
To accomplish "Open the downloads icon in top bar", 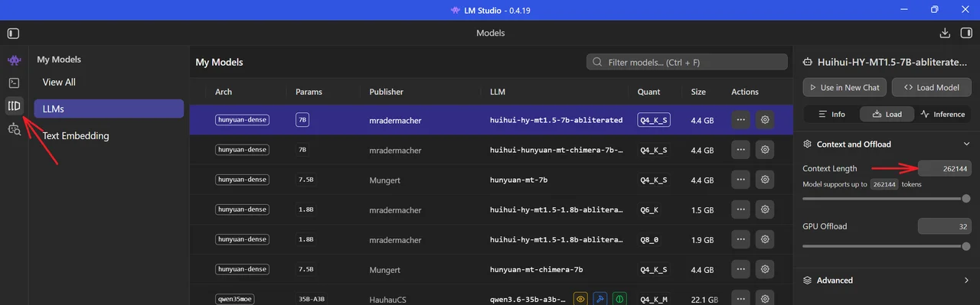I will click(x=945, y=33).
